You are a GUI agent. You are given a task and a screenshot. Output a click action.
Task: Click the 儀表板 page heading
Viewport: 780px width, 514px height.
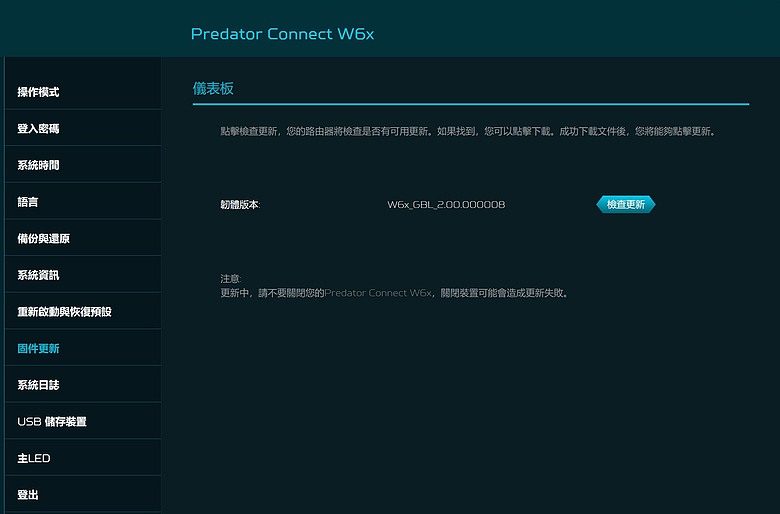[213, 89]
